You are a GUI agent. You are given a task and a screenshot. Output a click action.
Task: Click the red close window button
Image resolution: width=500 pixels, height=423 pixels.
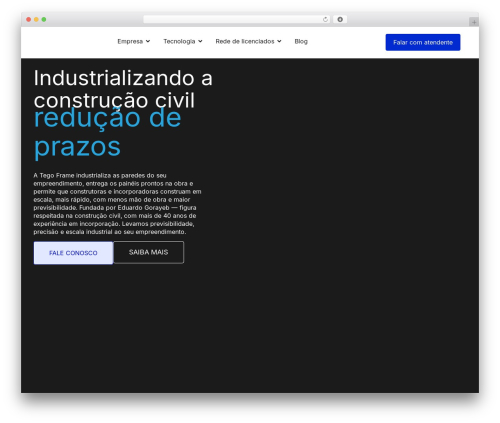coord(29,20)
